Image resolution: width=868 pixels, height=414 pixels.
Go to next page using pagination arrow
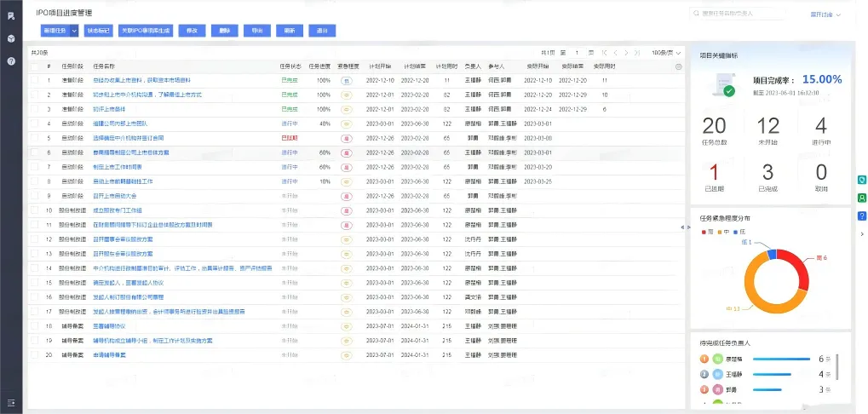[627, 53]
